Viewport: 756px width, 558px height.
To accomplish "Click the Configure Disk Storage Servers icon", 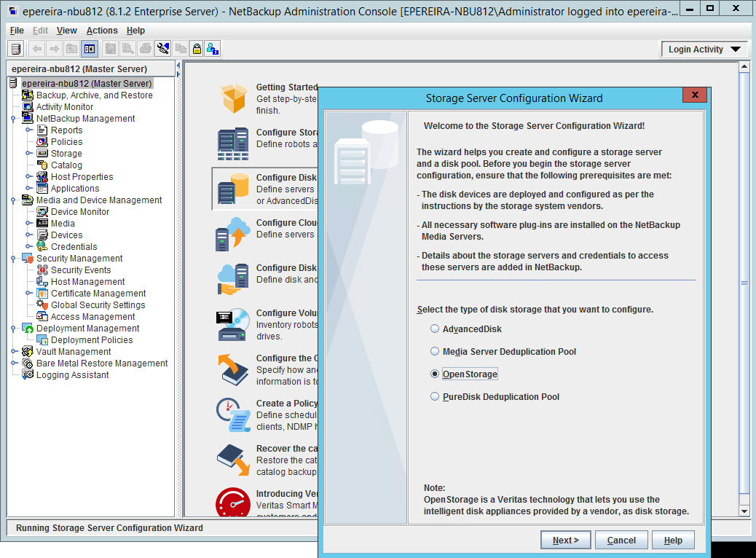I will click(x=233, y=189).
